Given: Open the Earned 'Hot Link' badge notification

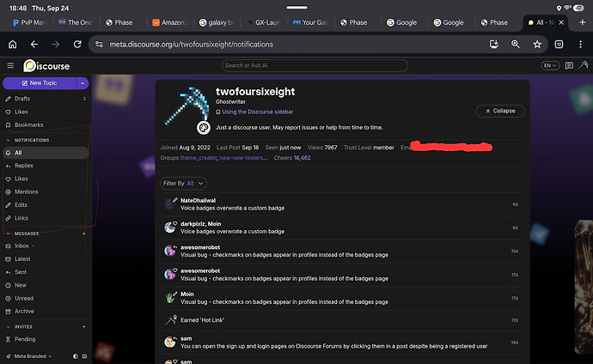Looking at the screenshot, I should click(342, 320).
